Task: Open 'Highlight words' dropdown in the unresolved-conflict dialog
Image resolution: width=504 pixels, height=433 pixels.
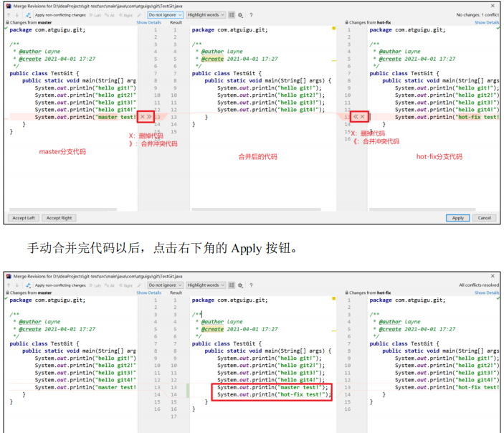Action: [x=206, y=15]
